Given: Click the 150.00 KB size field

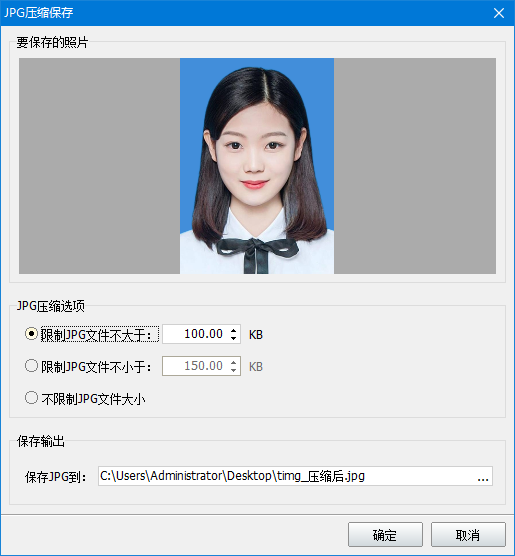Looking at the screenshot, I should click(x=196, y=366).
